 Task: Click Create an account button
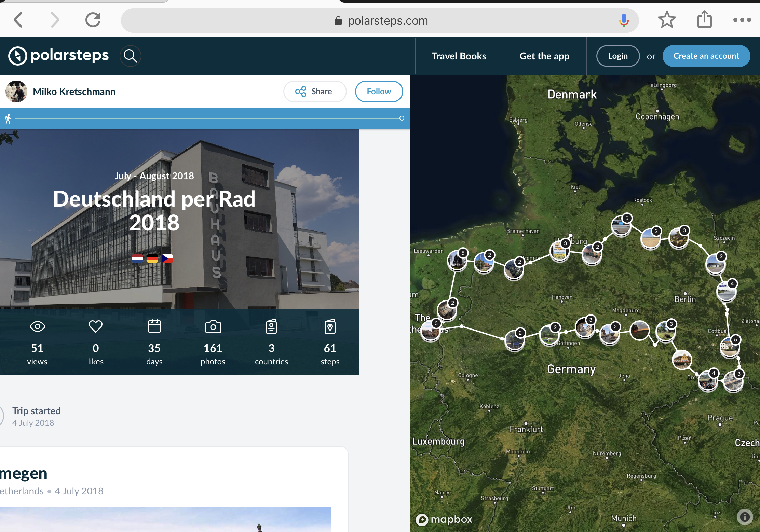[706, 56]
